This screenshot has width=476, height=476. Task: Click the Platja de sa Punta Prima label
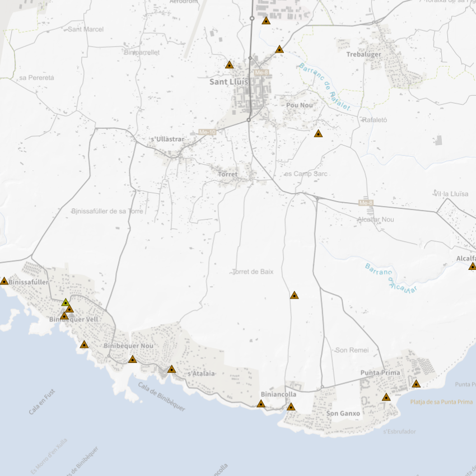[x=441, y=402]
